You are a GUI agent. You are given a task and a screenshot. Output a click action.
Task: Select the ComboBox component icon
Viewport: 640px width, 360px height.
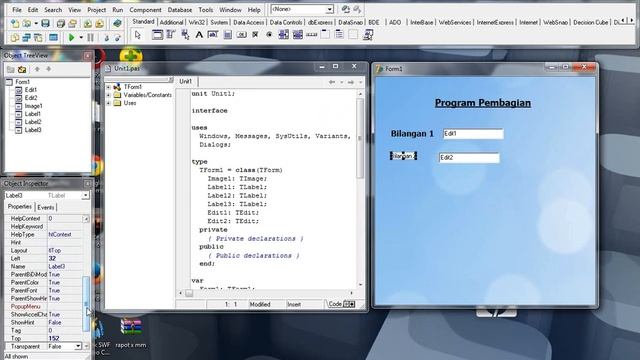pos(298,35)
